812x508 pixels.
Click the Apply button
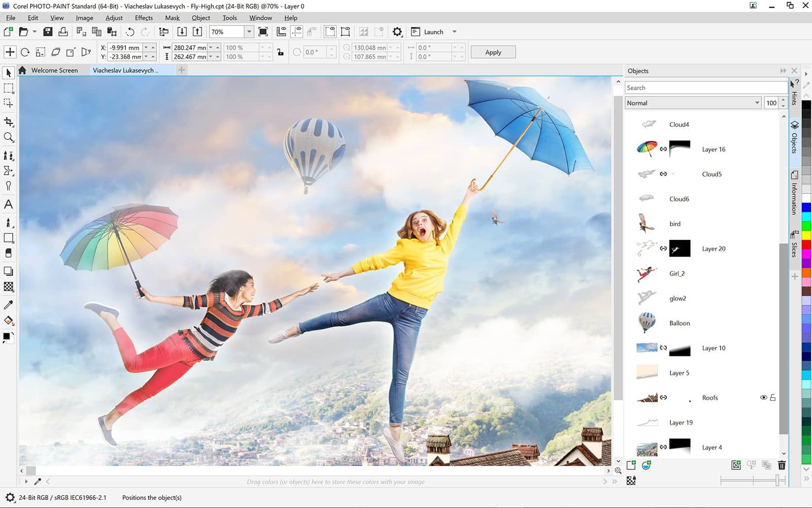(x=493, y=52)
